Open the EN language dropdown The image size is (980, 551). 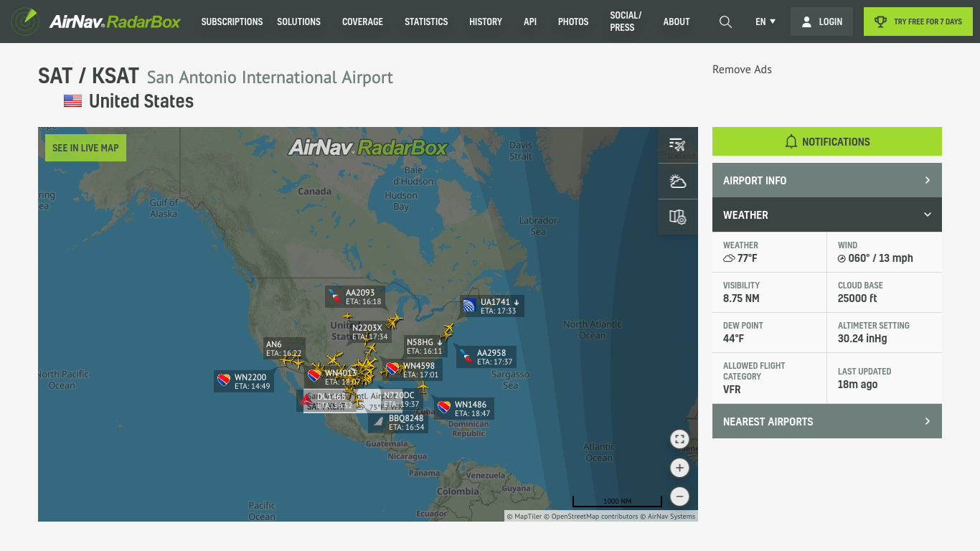click(x=765, y=22)
